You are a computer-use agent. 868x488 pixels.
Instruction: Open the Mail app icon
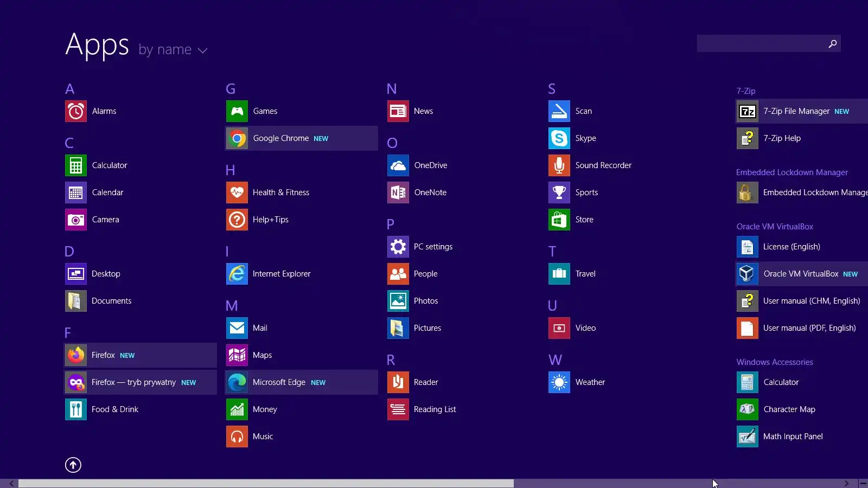click(x=237, y=328)
